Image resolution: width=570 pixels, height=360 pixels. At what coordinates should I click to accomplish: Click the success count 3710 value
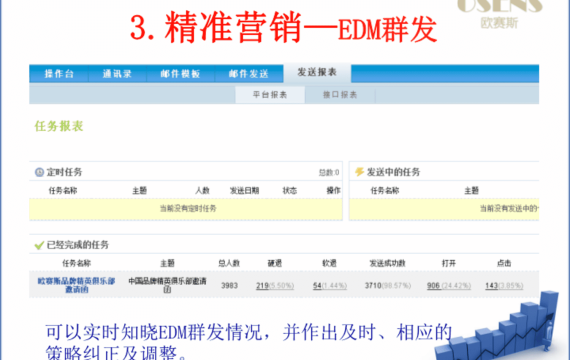click(x=373, y=286)
